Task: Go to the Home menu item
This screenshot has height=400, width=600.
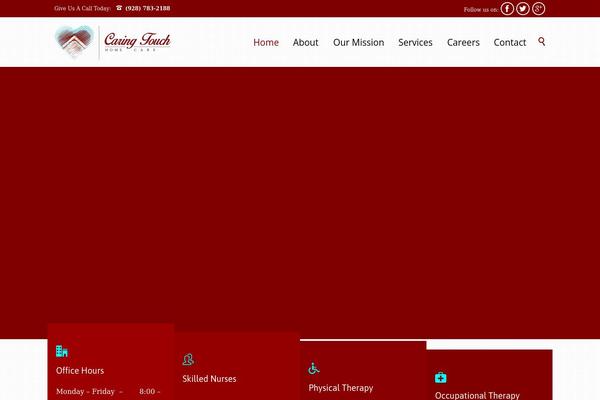Action: (x=266, y=42)
